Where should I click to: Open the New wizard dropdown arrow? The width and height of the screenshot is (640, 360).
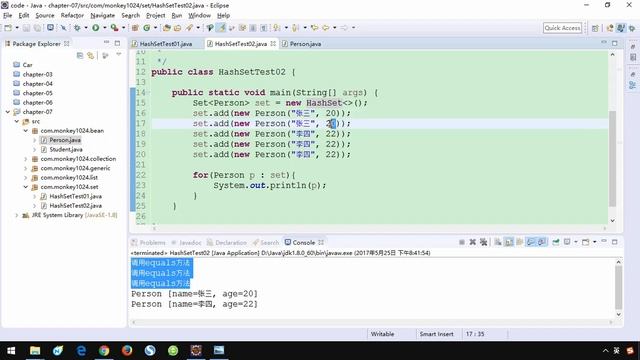click(x=17, y=28)
